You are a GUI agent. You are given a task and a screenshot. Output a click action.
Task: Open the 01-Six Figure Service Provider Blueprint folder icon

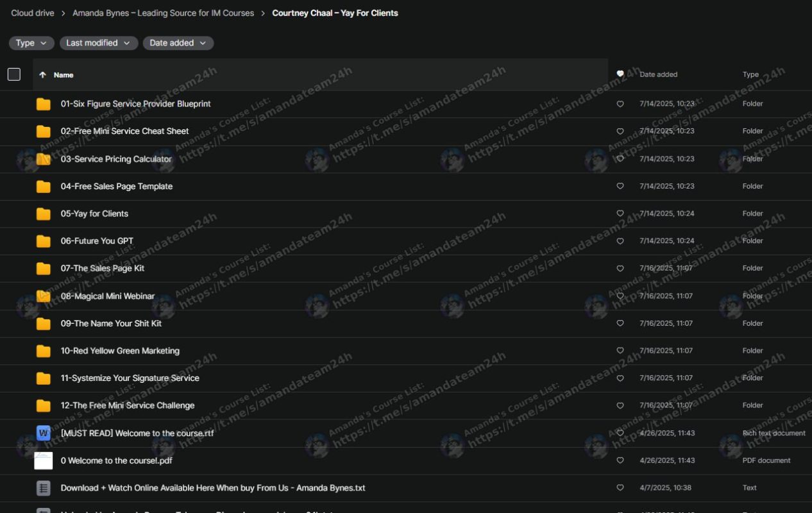tap(44, 104)
